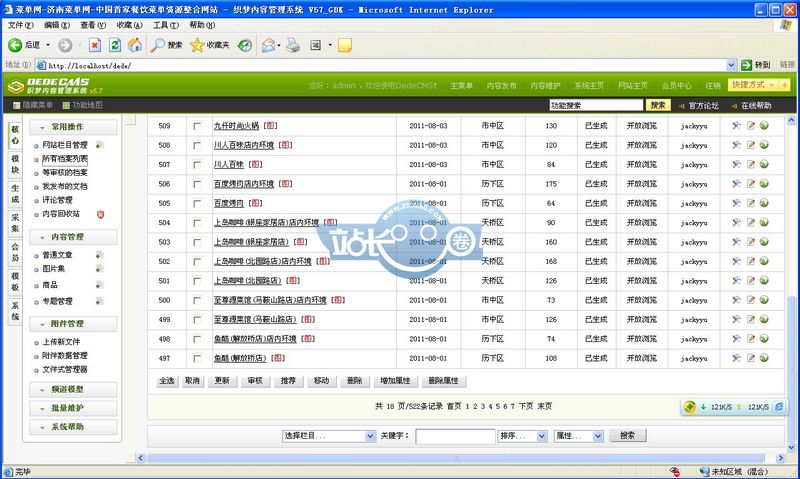Open the 属性 dropdown
The height and width of the screenshot is (479, 800).
point(579,436)
